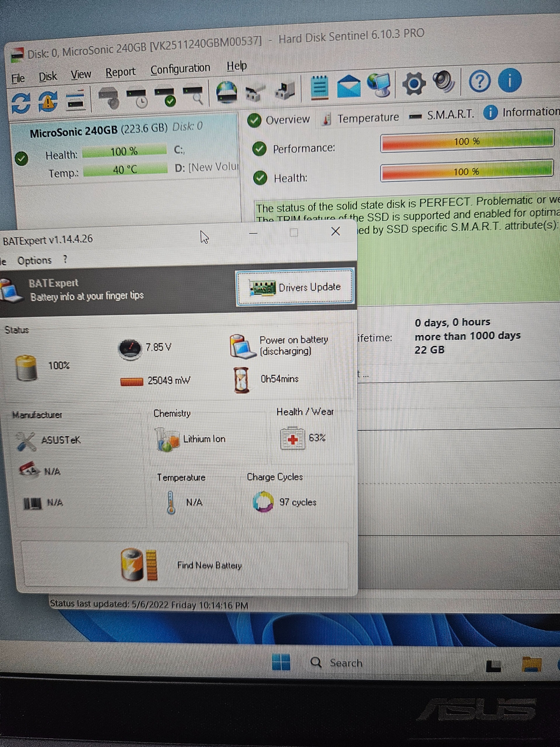Click the "7.85 V" voltage value
Screen dimensions: 560x747
159,347
